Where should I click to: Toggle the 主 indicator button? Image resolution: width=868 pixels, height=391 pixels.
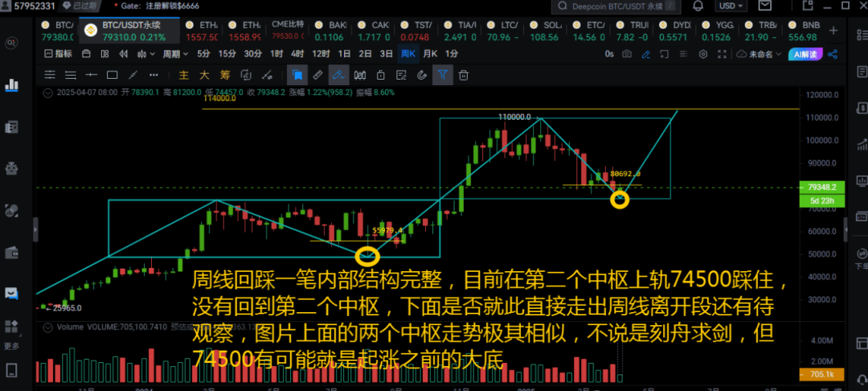[x=183, y=75]
